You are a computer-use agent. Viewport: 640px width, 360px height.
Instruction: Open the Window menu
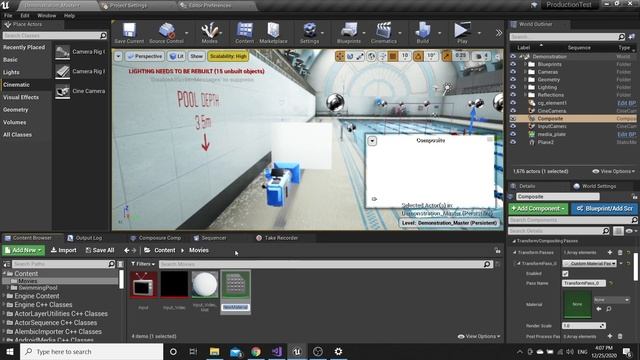[x=47, y=16]
